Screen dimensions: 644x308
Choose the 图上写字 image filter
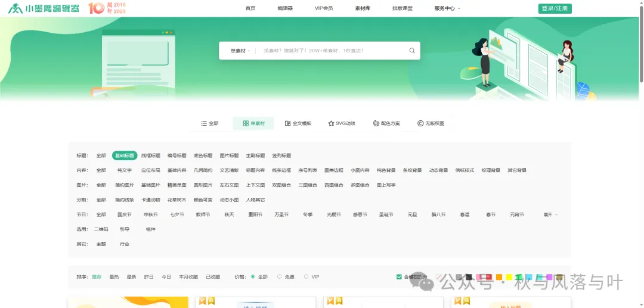point(386,185)
